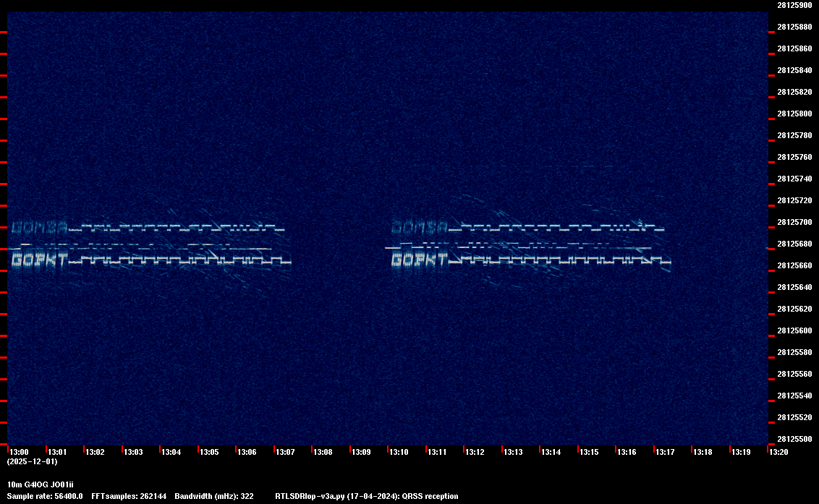This screenshot has height=504, width=819.
Task: Pick the 28125580 frequency value
Action: tap(795, 352)
